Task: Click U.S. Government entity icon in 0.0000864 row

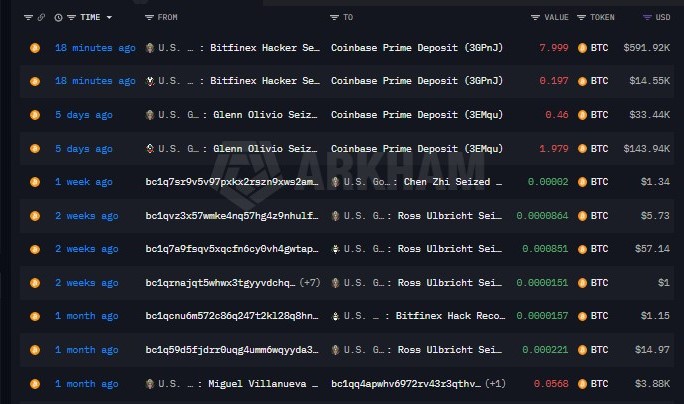Action: click(x=335, y=216)
